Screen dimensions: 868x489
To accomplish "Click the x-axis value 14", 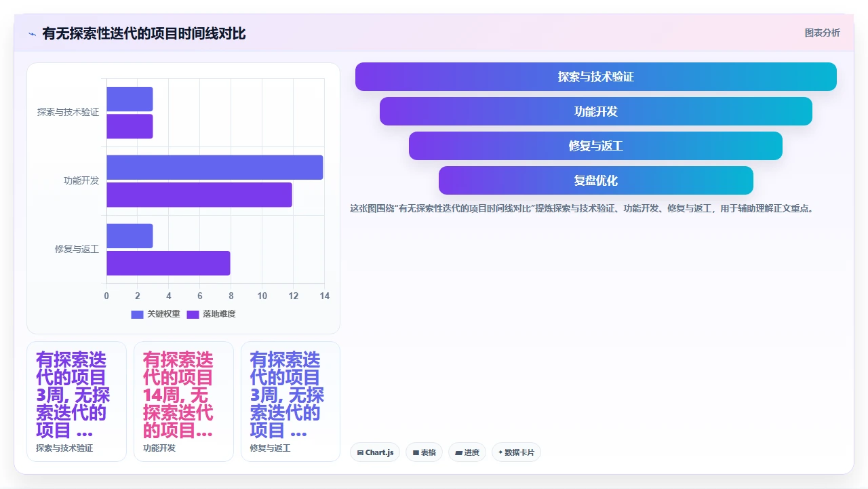I will (x=325, y=296).
